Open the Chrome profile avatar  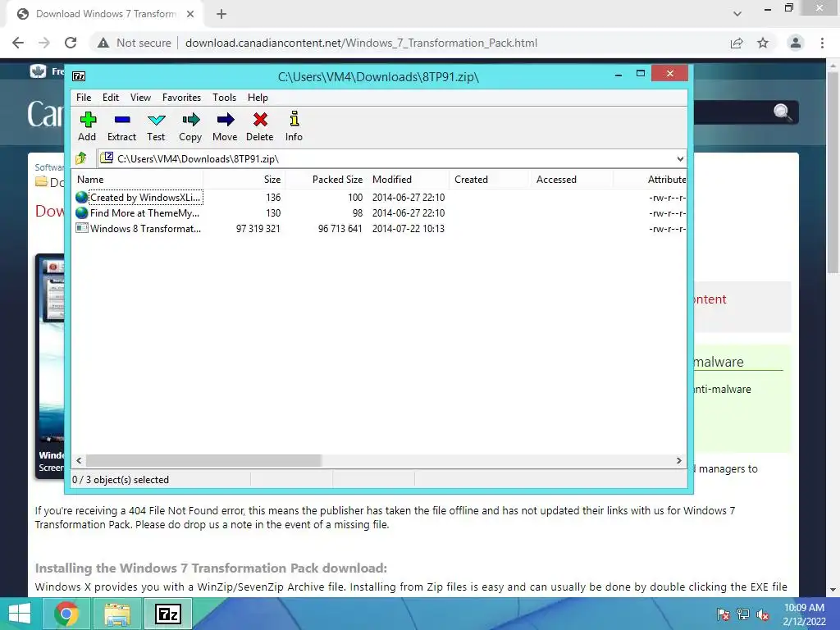(x=796, y=43)
